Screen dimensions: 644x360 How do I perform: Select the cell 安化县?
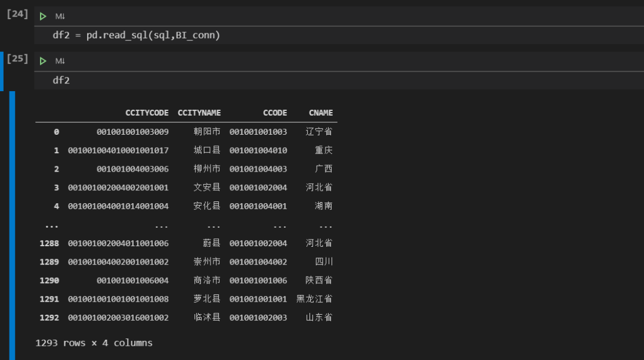click(x=207, y=206)
